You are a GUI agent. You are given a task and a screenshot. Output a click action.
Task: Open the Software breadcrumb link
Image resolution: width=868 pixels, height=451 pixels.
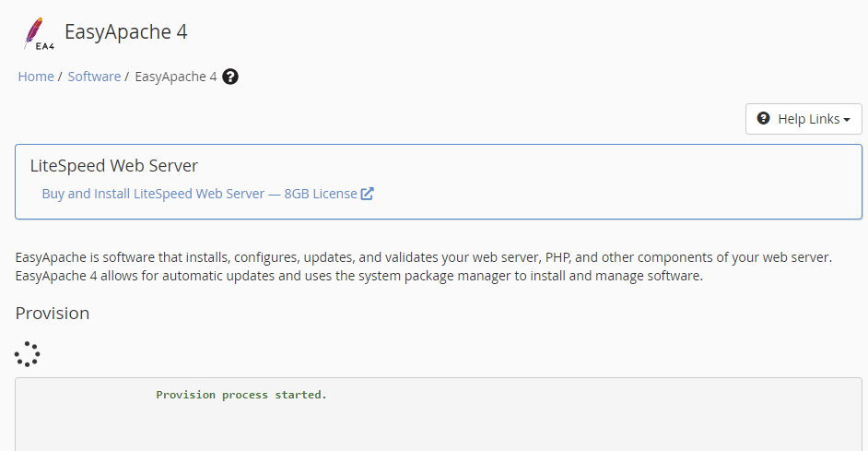pos(94,77)
